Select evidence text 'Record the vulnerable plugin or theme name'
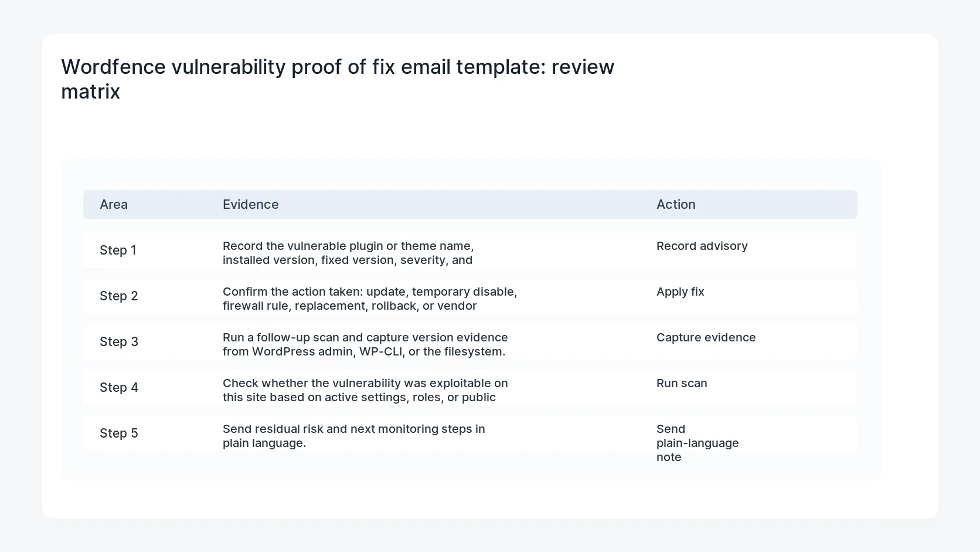Screen dimensions: 980x552 coord(348,246)
